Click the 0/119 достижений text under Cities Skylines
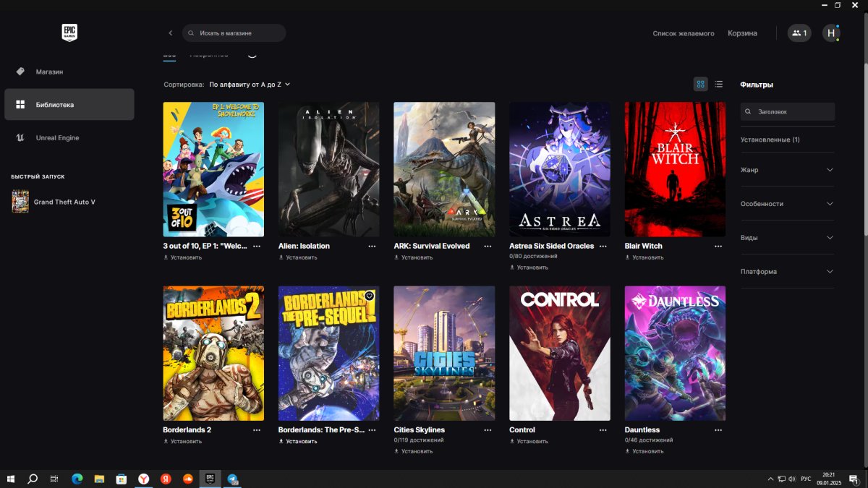 coord(419,440)
